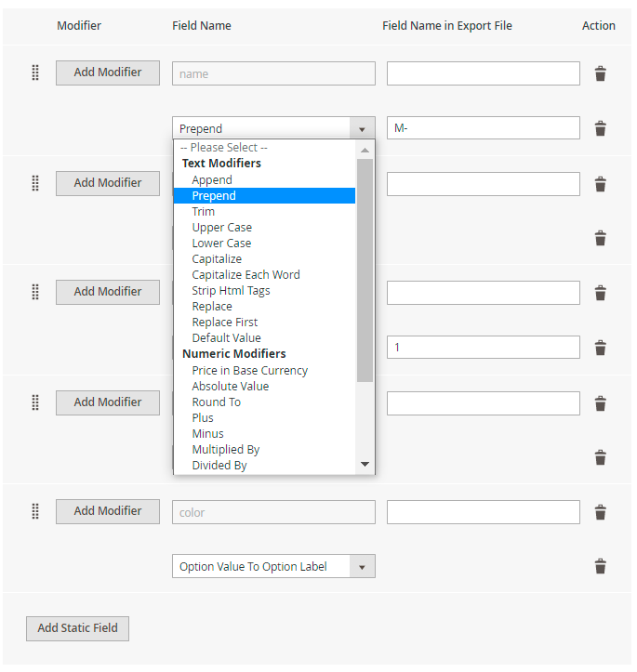Select Append from the modifier list
Screen dimensions: 637x672
pos(212,180)
